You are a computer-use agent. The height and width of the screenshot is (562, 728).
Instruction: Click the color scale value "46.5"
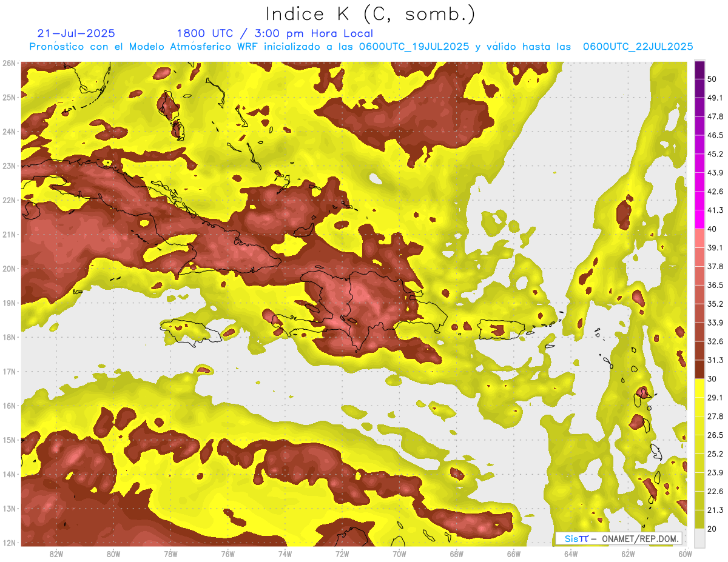coord(715,135)
